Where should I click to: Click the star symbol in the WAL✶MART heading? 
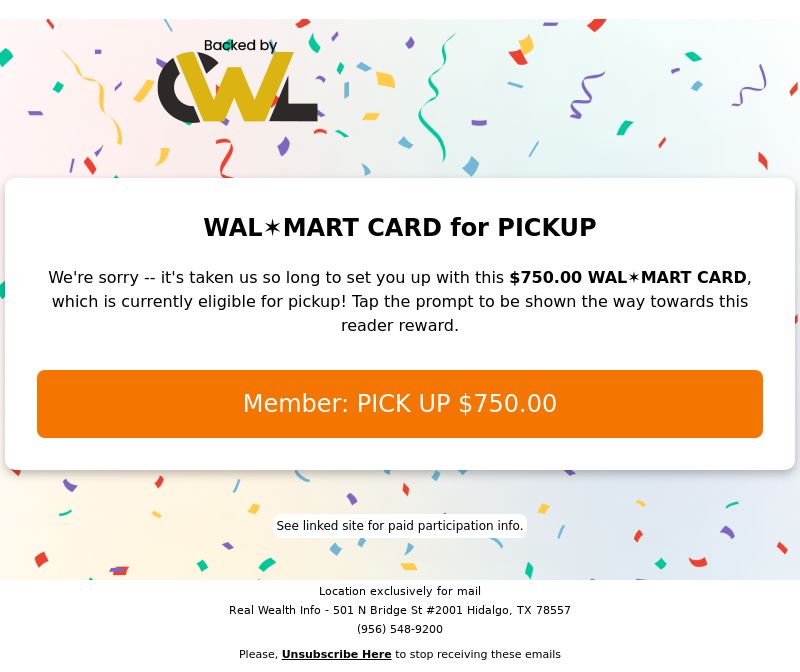(x=272, y=228)
